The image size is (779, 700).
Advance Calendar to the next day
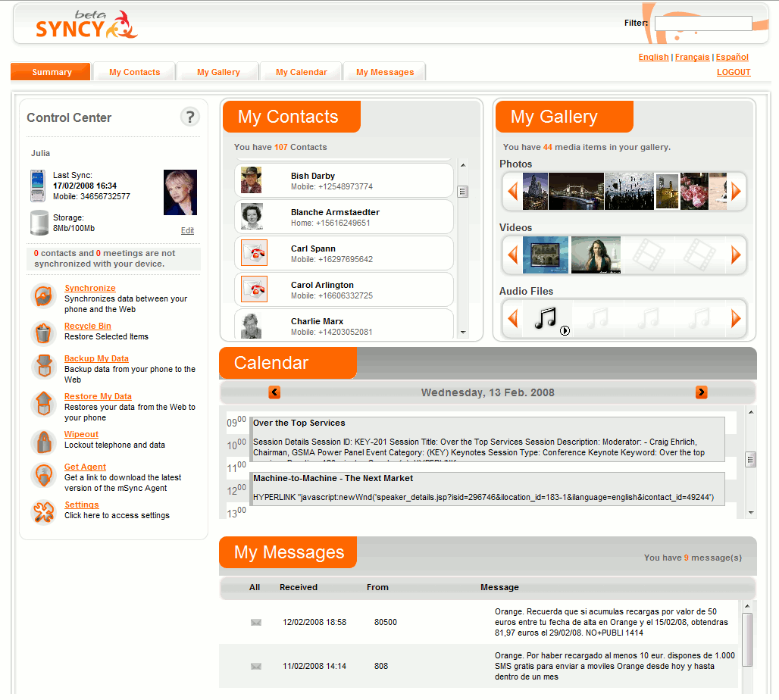click(701, 392)
